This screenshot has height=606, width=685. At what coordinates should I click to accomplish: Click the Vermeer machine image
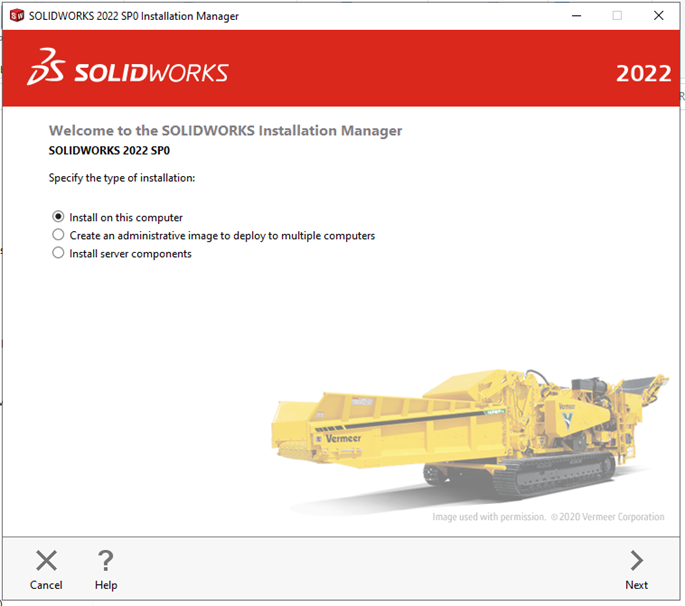[x=470, y=441]
